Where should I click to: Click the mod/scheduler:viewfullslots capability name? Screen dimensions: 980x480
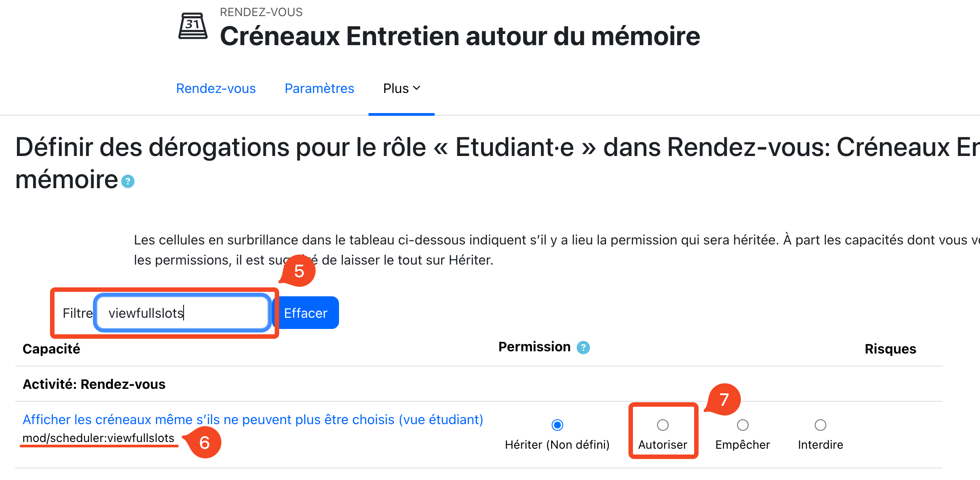(98, 438)
